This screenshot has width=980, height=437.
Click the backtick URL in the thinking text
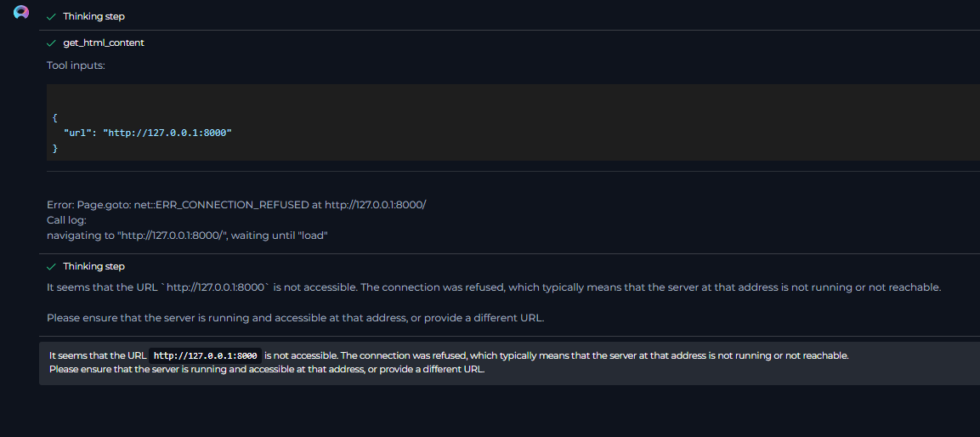point(218,287)
